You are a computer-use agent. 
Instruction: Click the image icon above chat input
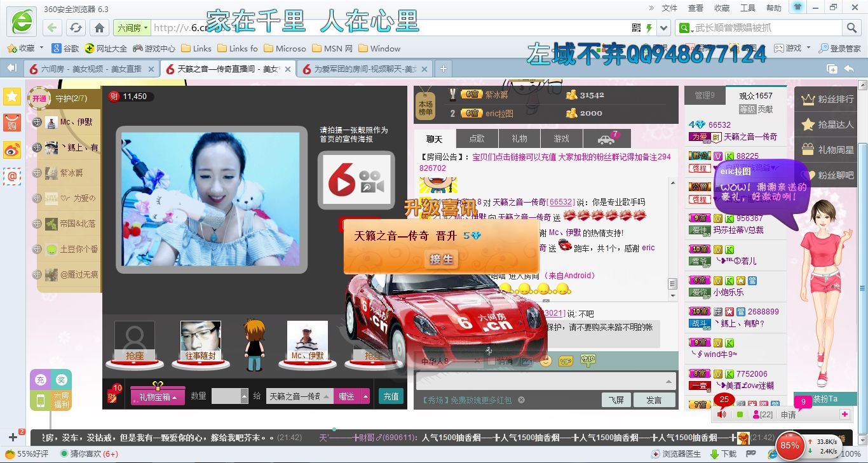pyautogui.click(x=526, y=361)
